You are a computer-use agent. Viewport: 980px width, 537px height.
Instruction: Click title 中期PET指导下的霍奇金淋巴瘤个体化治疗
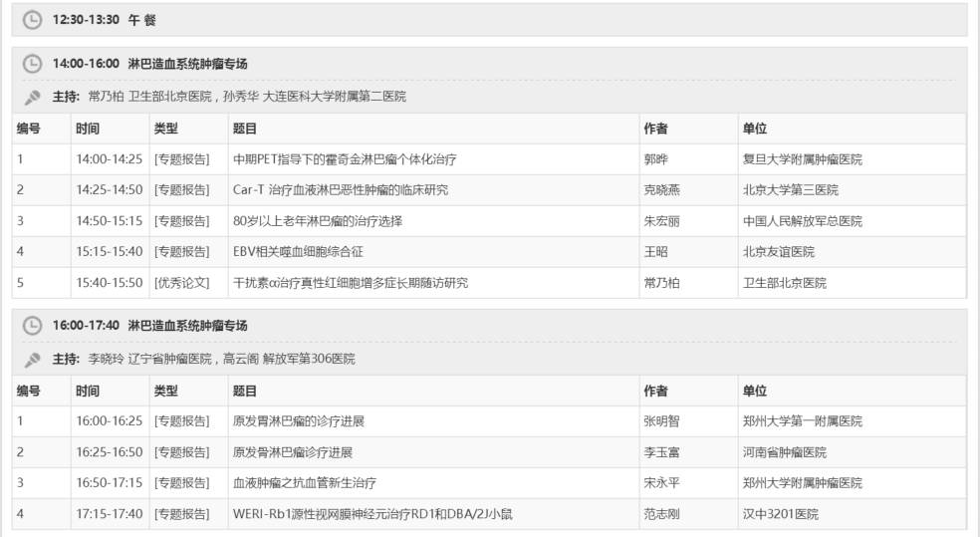pos(345,159)
